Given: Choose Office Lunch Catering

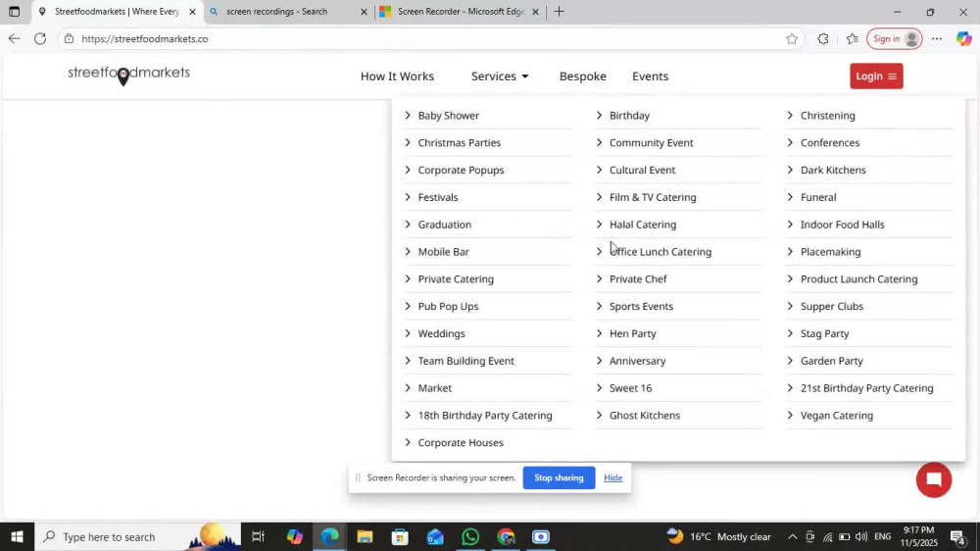Looking at the screenshot, I should coord(660,251).
